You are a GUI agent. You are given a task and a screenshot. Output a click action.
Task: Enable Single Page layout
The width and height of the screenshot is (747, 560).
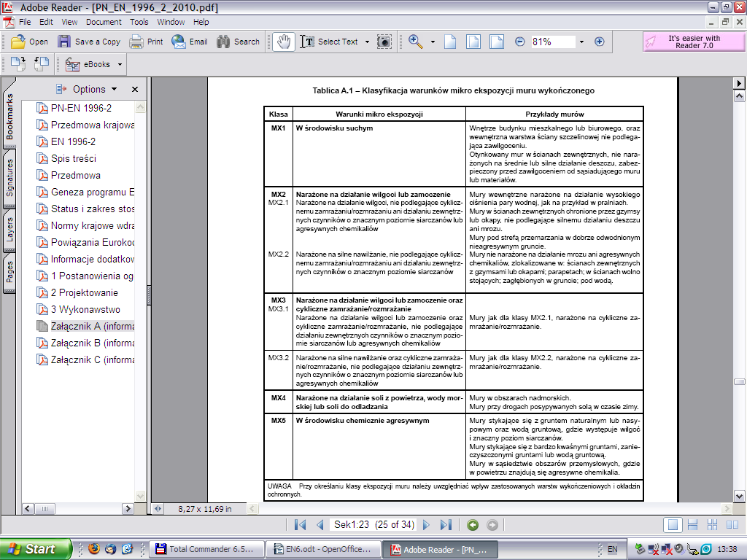pos(673,525)
